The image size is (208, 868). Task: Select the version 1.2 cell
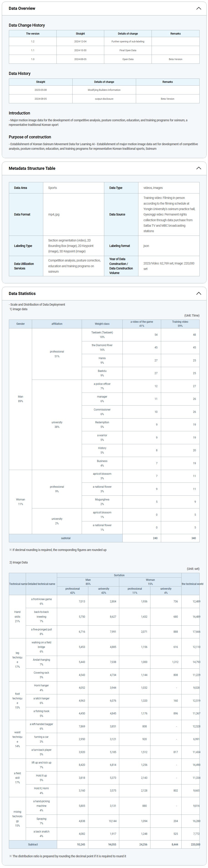[x=33, y=41]
